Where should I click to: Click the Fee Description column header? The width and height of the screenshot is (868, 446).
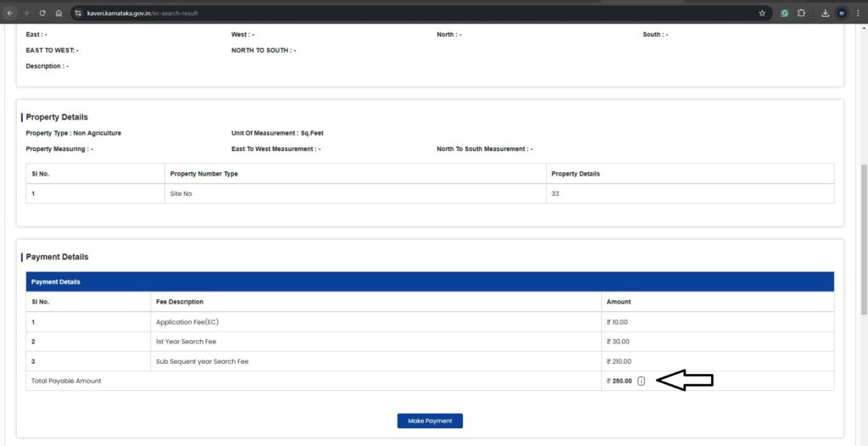point(180,302)
